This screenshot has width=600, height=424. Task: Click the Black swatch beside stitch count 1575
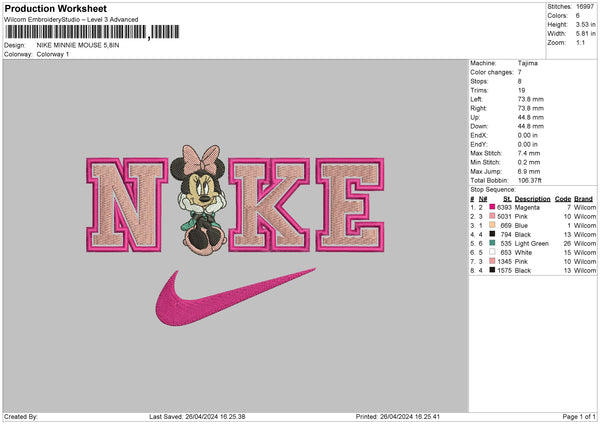coord(492,270)
